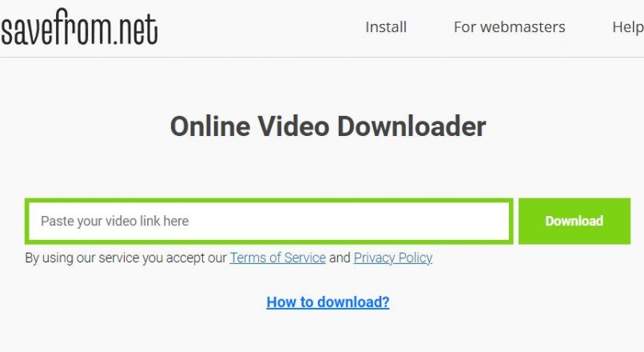Open the For webmasters page

[x=509, y=27]
